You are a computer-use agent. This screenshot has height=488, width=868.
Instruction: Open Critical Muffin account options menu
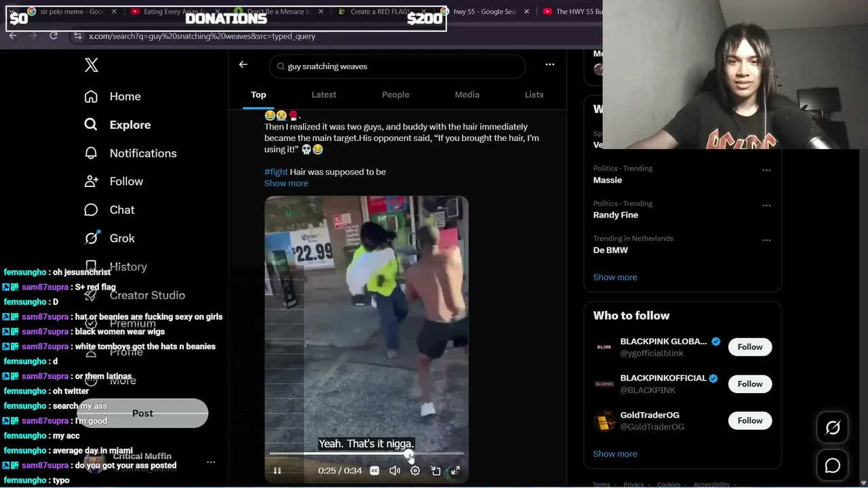point(211,462)
